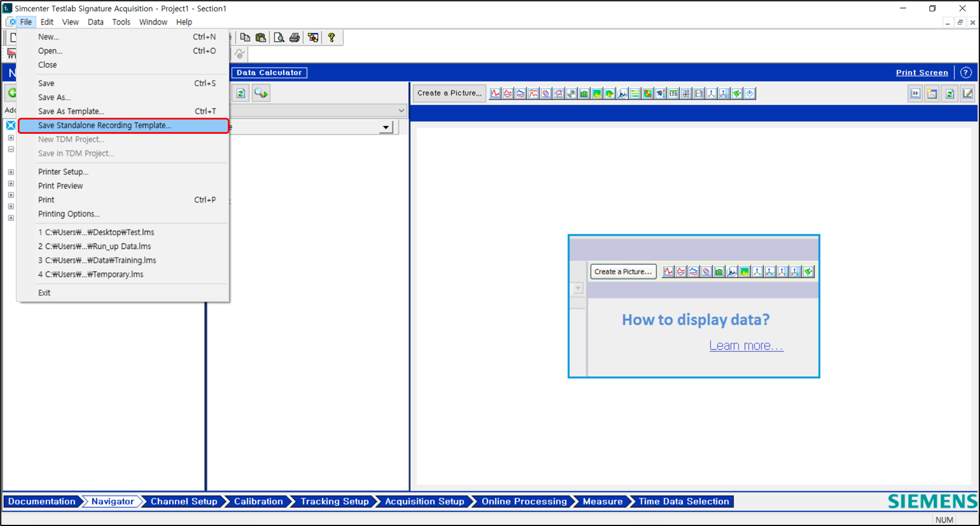Click the printer icon in the main toolbar
Screen dimensions: 980x526
(295, 37)
